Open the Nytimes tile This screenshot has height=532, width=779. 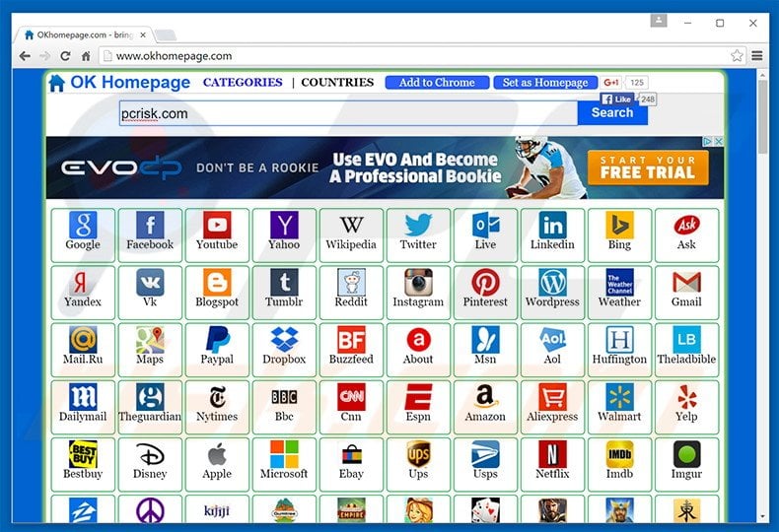217,407
